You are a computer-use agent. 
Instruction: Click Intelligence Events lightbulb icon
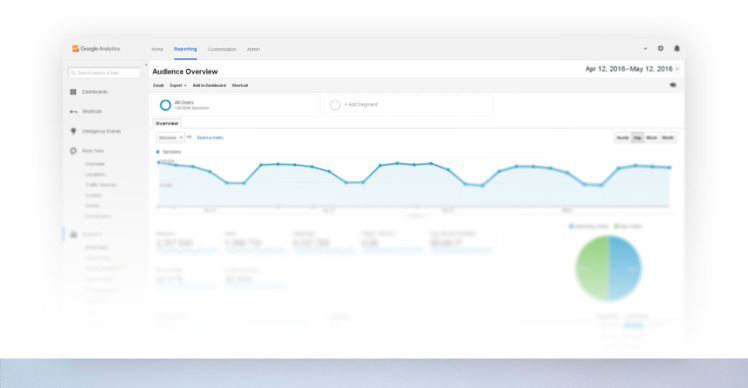point(73,131)
